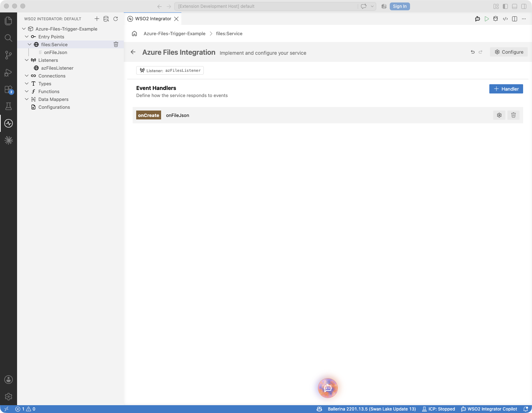The image size is (532, 413).
Task: Click the Sign In button
Action: coord(400,6)
